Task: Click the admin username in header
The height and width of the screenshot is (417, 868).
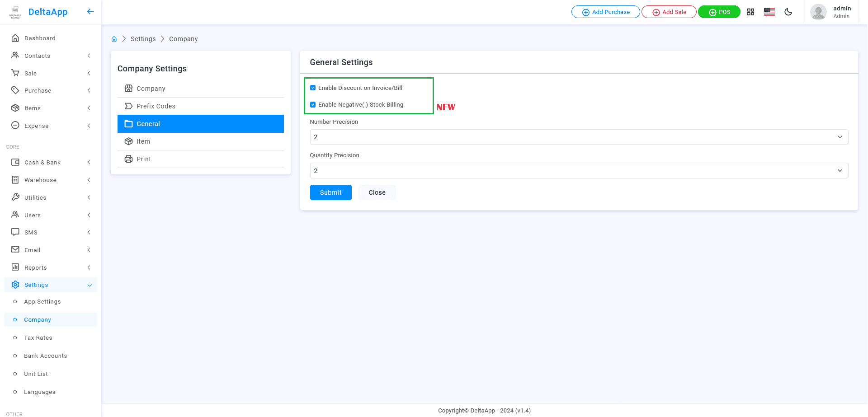Action: (842, 8)
